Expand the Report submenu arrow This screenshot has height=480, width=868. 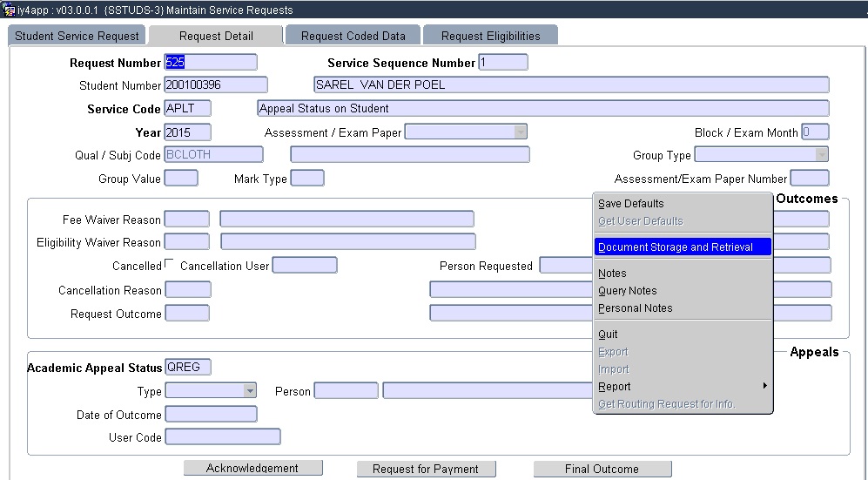pos(765,386)
